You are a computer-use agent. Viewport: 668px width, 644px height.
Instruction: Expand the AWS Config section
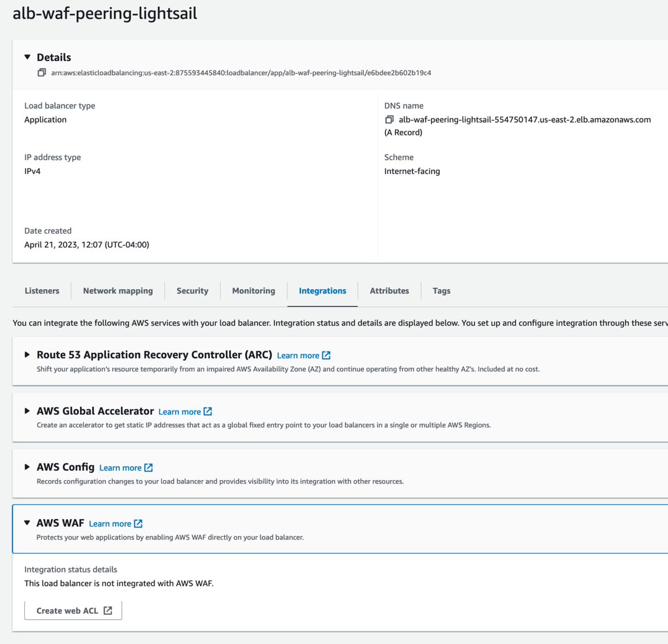pos(27,467)
